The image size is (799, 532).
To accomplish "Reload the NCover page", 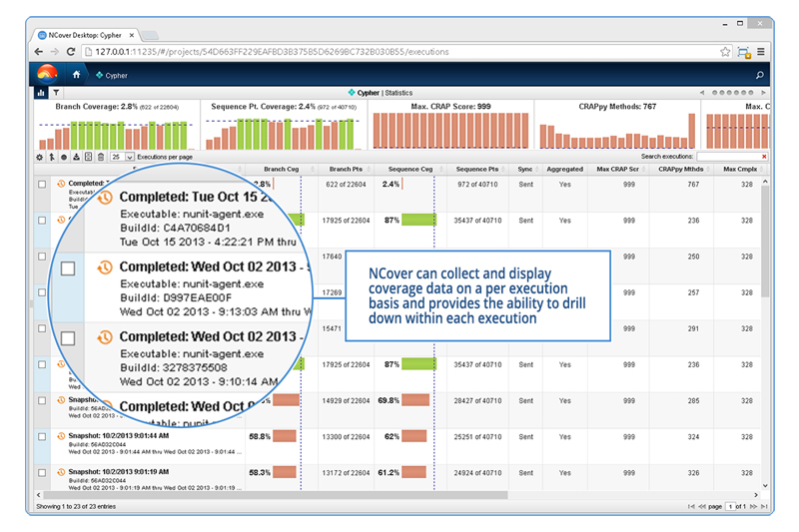I will point(71,52).
